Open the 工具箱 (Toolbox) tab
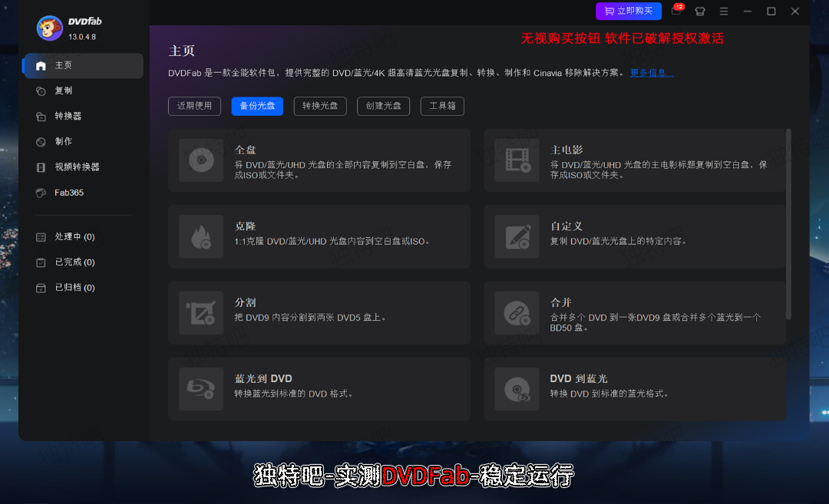The width and height of the screenshot is (829, 504). (442, 106)
